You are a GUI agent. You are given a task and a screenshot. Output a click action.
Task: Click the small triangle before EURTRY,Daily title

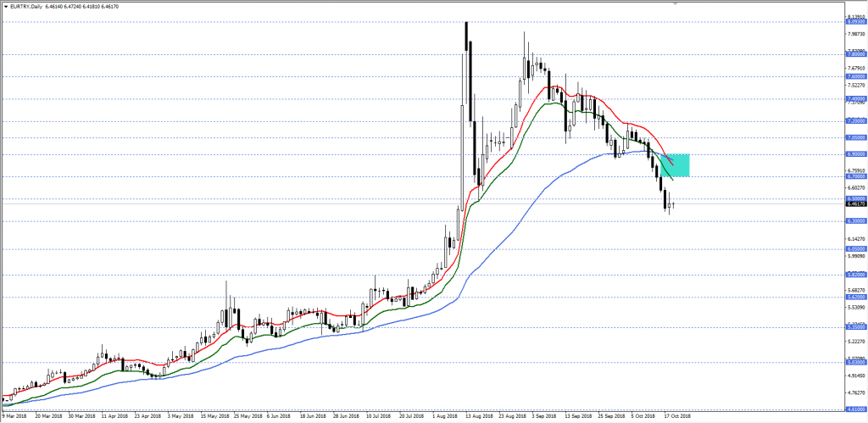(x=6, y=6)
